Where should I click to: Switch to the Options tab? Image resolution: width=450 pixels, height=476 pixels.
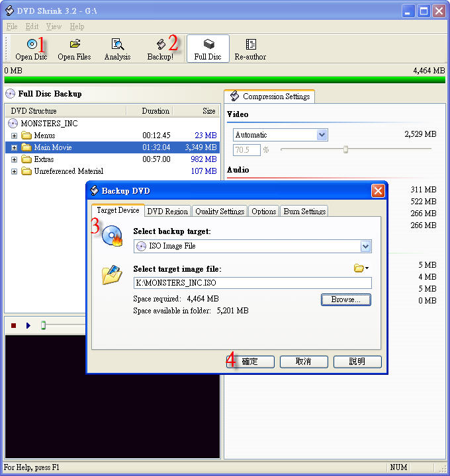coord(264,211)
